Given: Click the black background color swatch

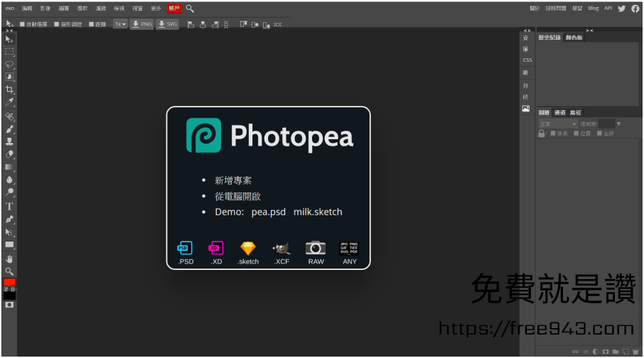Looking at the screenshot, I should pyautogui.click(x=9, y=295).
